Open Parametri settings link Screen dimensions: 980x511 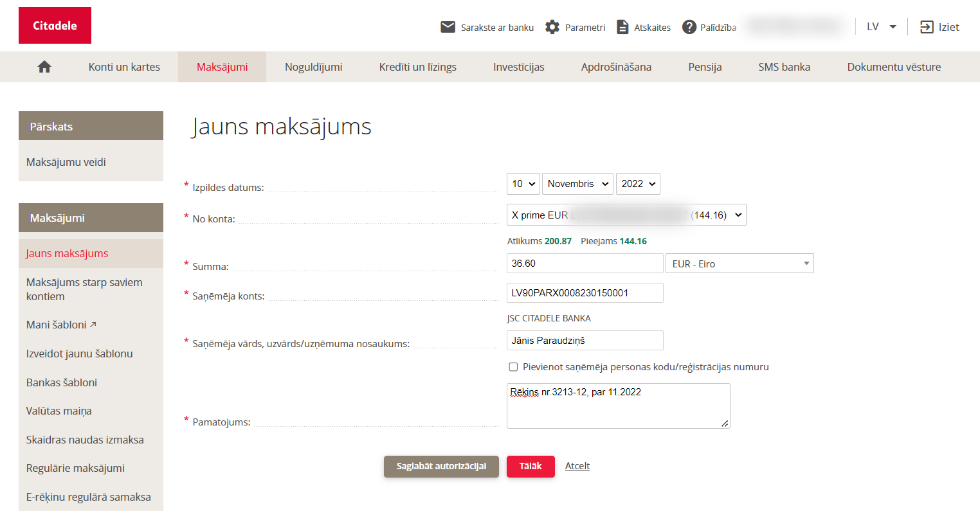(585, 28)
